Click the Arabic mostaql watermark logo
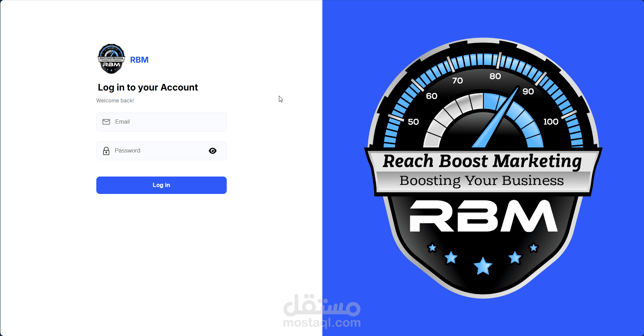This screenshot has height=336, width=644. [x=322, y=305]
